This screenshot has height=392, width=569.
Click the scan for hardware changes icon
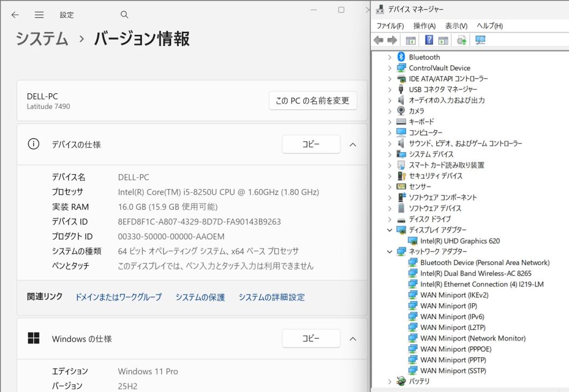tap(480, 40)
